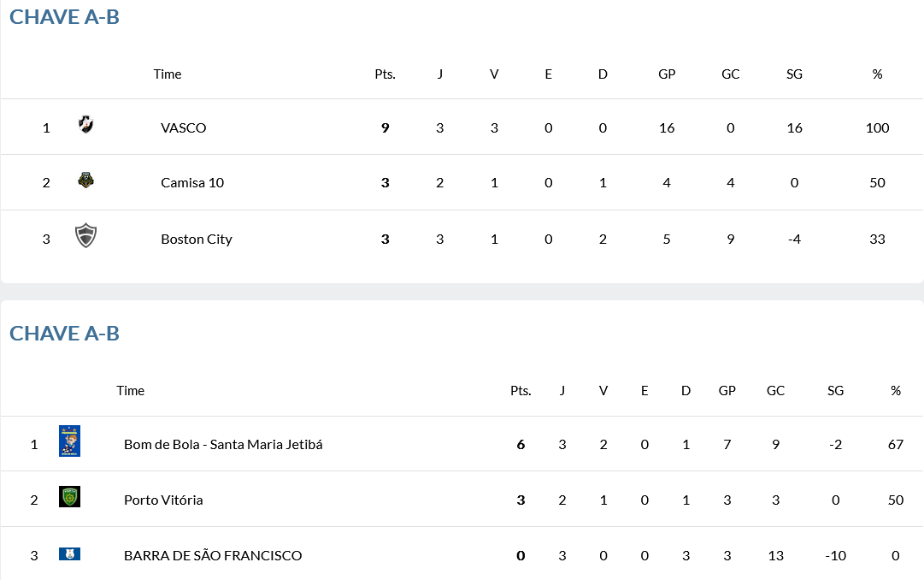Click the GP header in Porto Vitória's table
This screenshot has width=924, height=580.
coord(727,390)
